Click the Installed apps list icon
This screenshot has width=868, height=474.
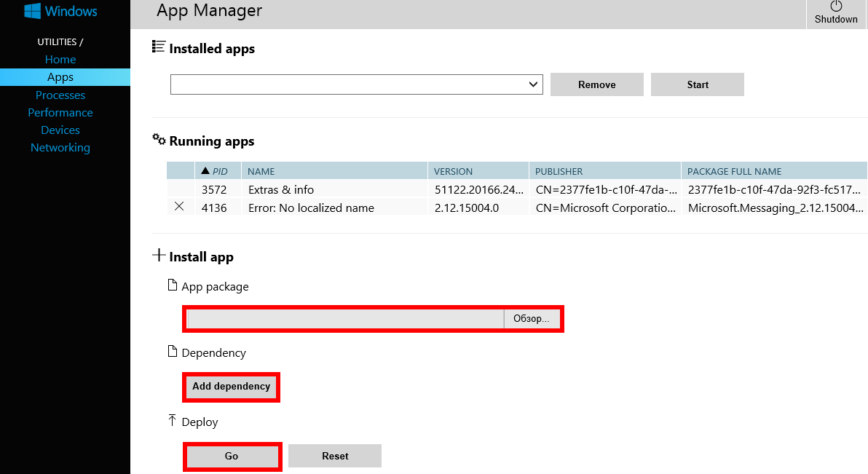pyautogui.click(x=158, y=47)
